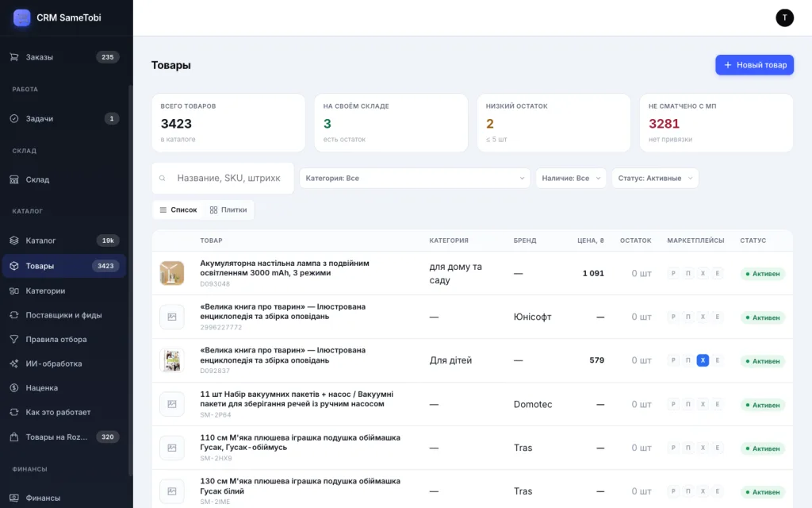
Task: Click the ЦЕНА column header
Action: click(590, 241)
